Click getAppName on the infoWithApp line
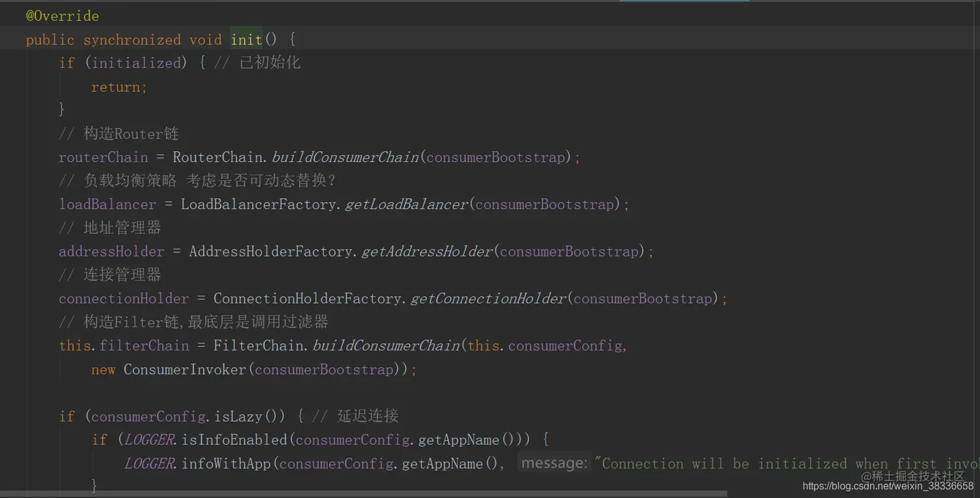 click(443, 464)
